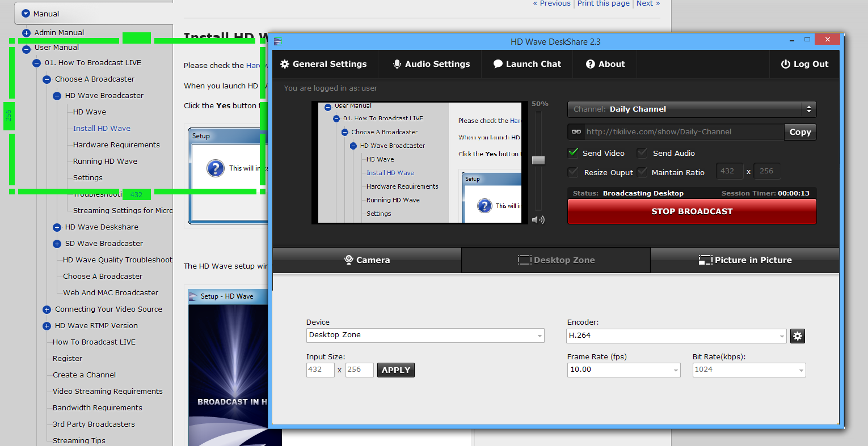Image resolution: width=868 pixels, height=446 pixels.
Task: Open Web And MAC Broadcaster manual entry
Action: 111,293
